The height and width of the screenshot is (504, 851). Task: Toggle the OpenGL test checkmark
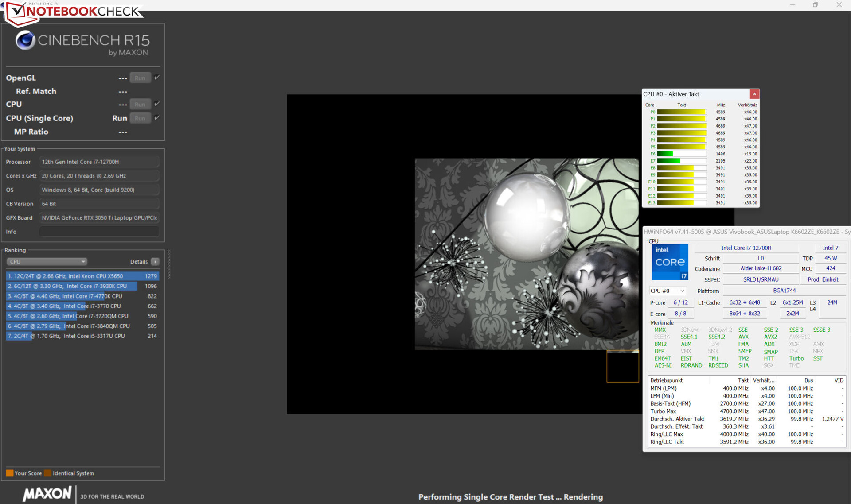[x=157, y=78]
